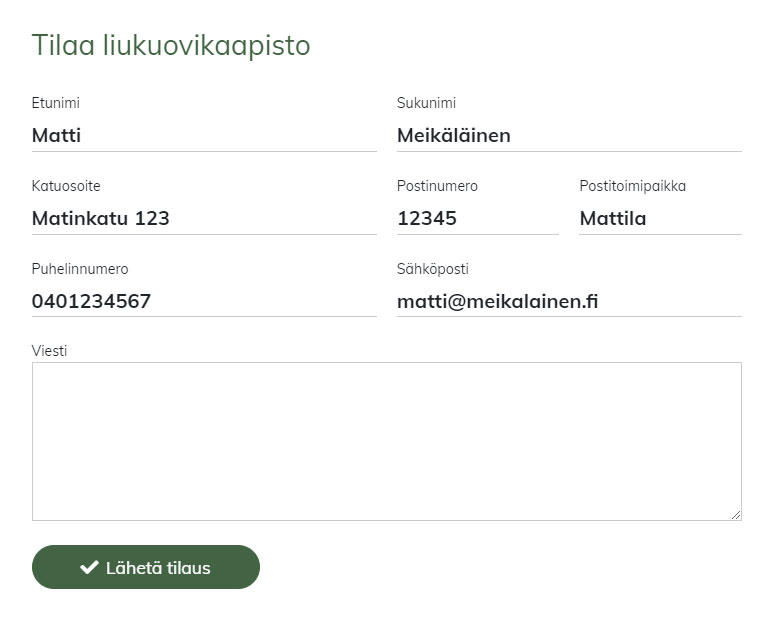The height and width of the screenshot is (618, 762).
Task: Click the Sähköposti label text
Action: click(432, 269)
